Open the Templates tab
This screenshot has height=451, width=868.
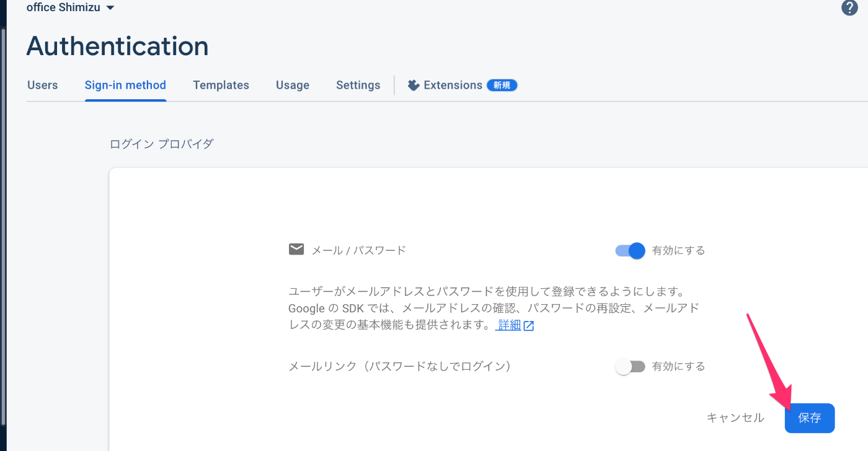(221, 85)
